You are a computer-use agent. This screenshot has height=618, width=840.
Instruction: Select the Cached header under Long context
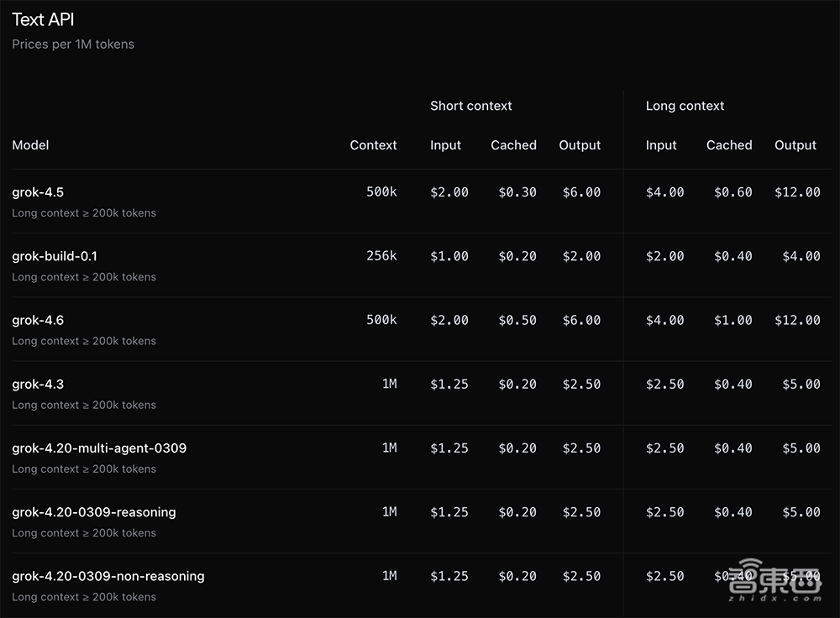click(729, 145)
